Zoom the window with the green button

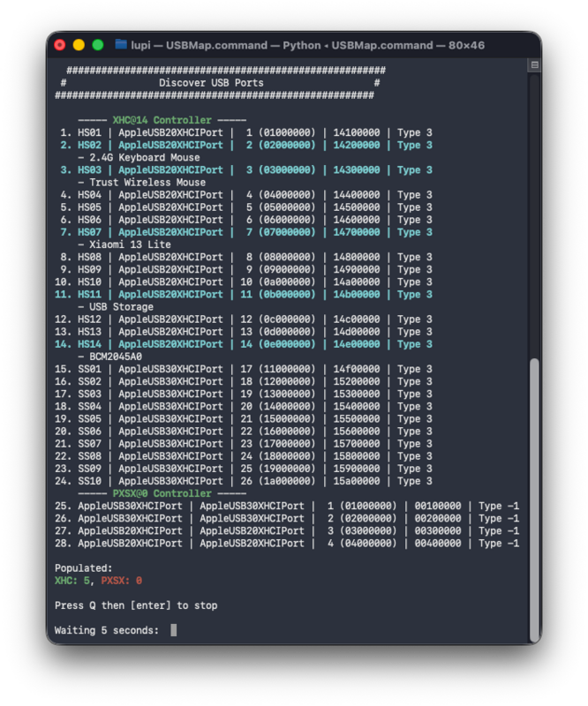click(x=98, y=45)
